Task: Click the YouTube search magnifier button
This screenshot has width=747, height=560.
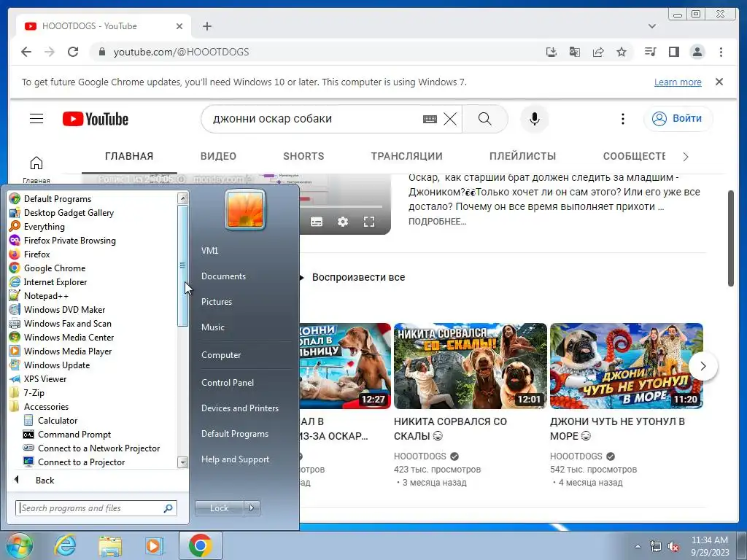Action: (x=485, y=119)
